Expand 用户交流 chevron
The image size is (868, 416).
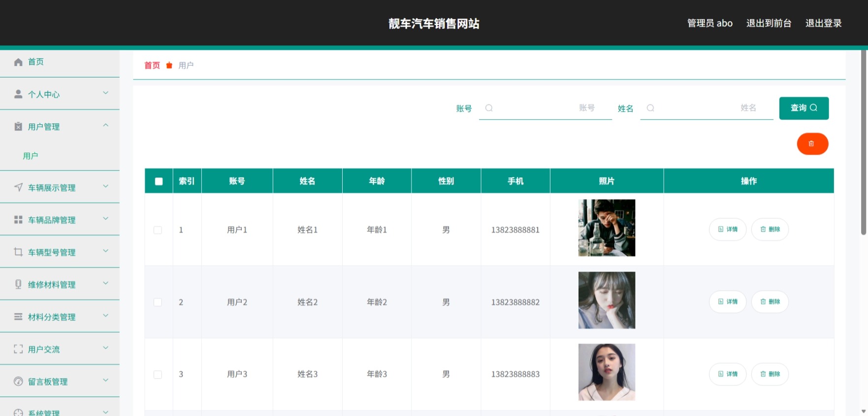[105, 347]
